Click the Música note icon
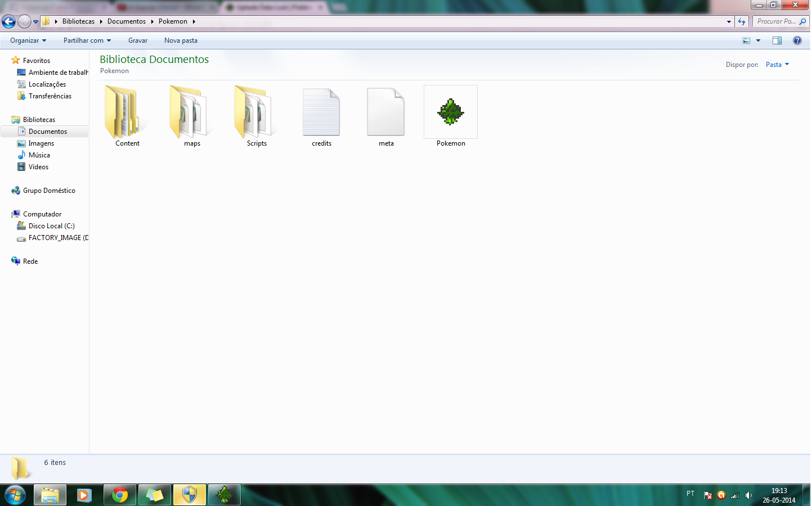The width and height of the screenshot is (812, 506). coord(21,155)
